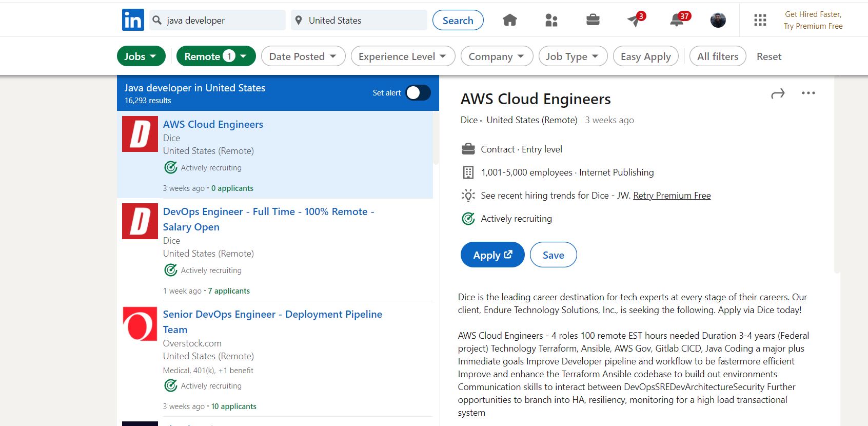Click the search magnifier icon
Image resolution: width=868 pixels, height=426 pixels.
point(157,20)
